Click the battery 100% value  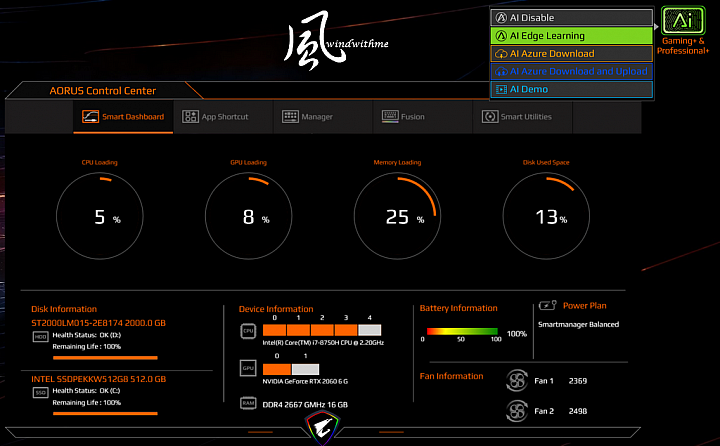(x=517, y=334)
